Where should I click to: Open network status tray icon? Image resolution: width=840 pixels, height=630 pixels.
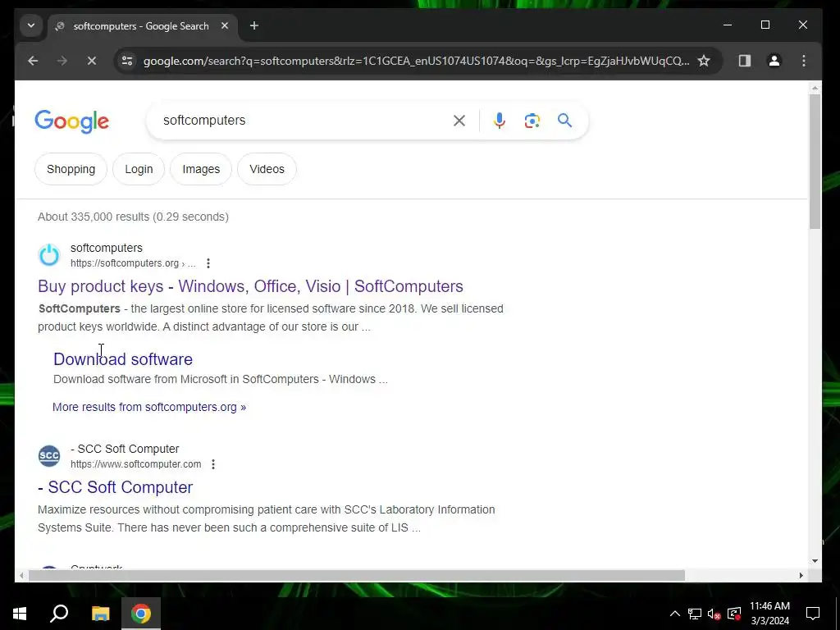click(x=695, y=614)
